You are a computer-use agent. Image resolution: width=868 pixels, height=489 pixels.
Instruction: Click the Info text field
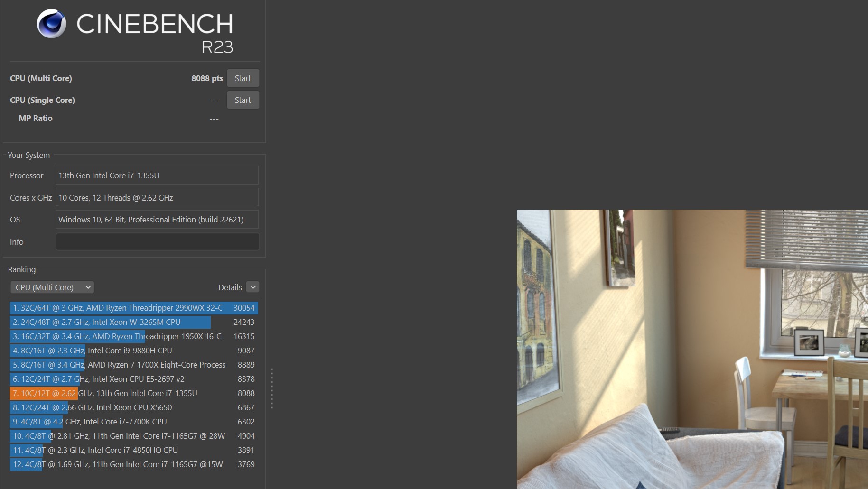pyautogui.click(x=157, y=242)
